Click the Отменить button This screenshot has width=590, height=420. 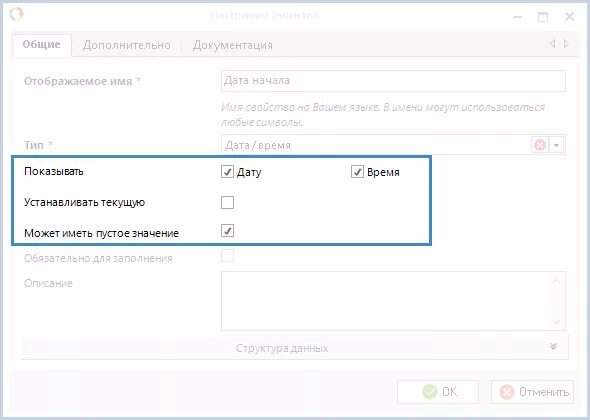click(532, 392)
